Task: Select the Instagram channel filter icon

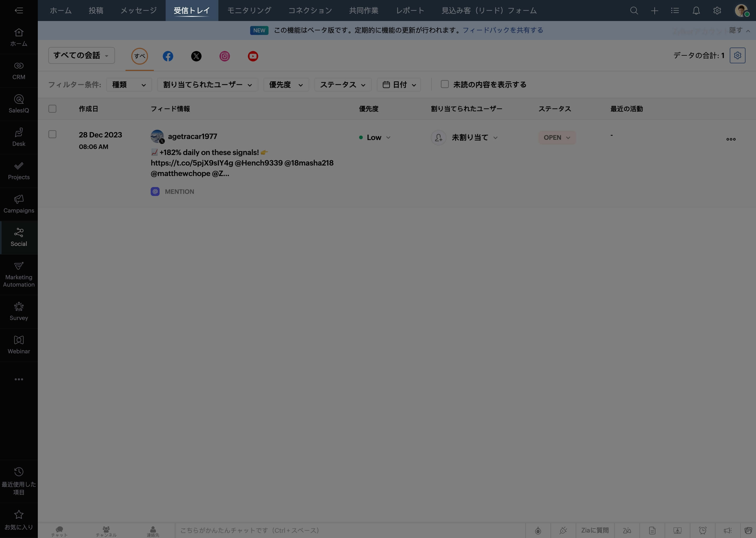Action: tap(225, 56)
